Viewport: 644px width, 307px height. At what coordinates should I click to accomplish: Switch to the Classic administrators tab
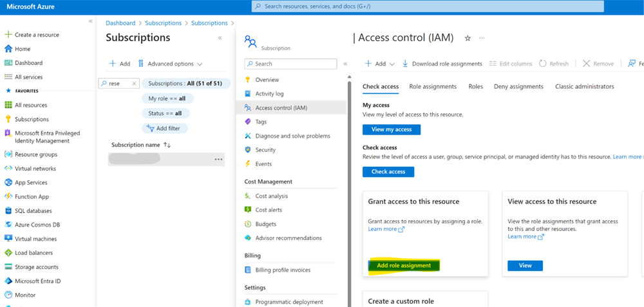pos(585,87)
